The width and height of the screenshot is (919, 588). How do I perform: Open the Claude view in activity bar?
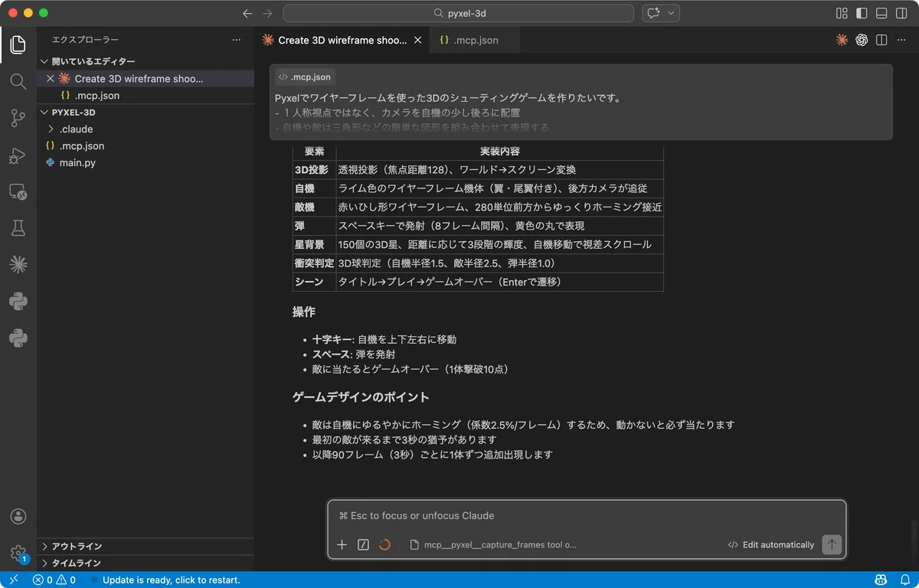18,265
